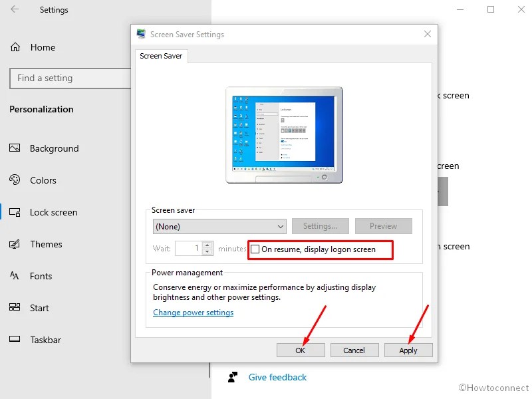Open Taskbar settings in the sidebar
Viewport: 532px width, 399px height.
[x=45, y=340]
